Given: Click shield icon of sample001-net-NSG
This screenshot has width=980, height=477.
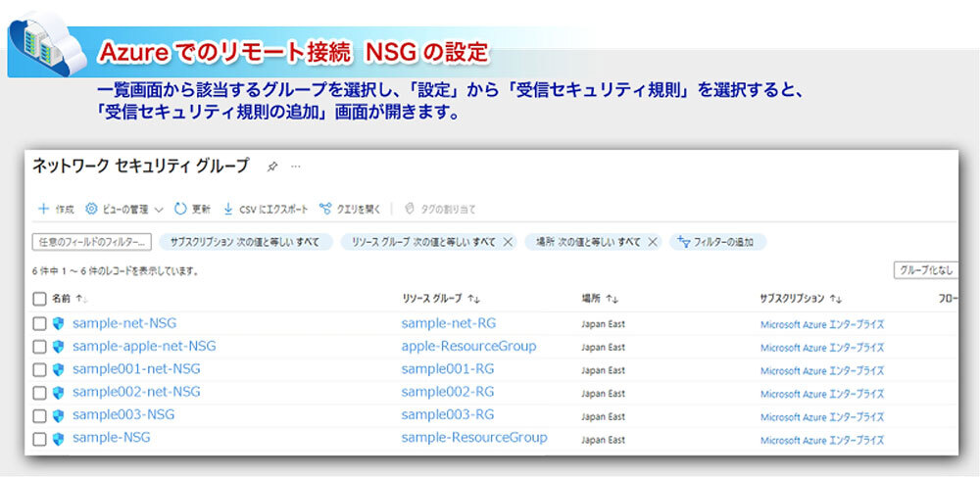Looking at the screenshot, I should click(58, 369).
